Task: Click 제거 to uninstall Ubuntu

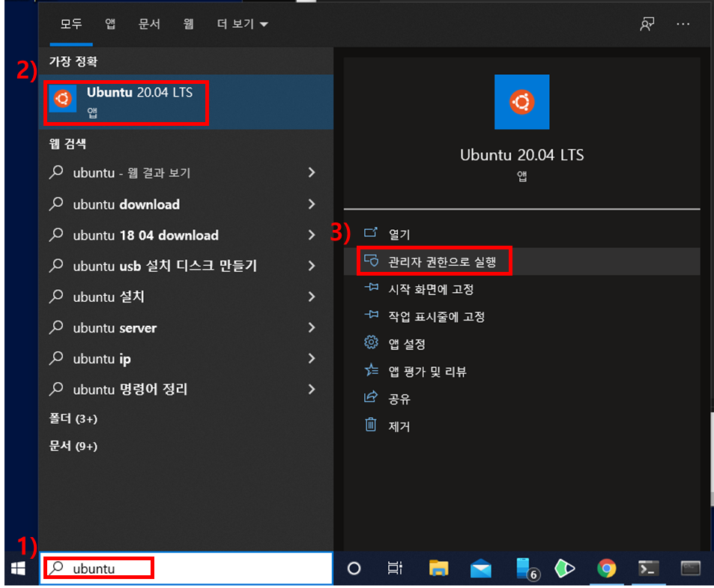Action: pyautogui.click(x=522, y=426)
